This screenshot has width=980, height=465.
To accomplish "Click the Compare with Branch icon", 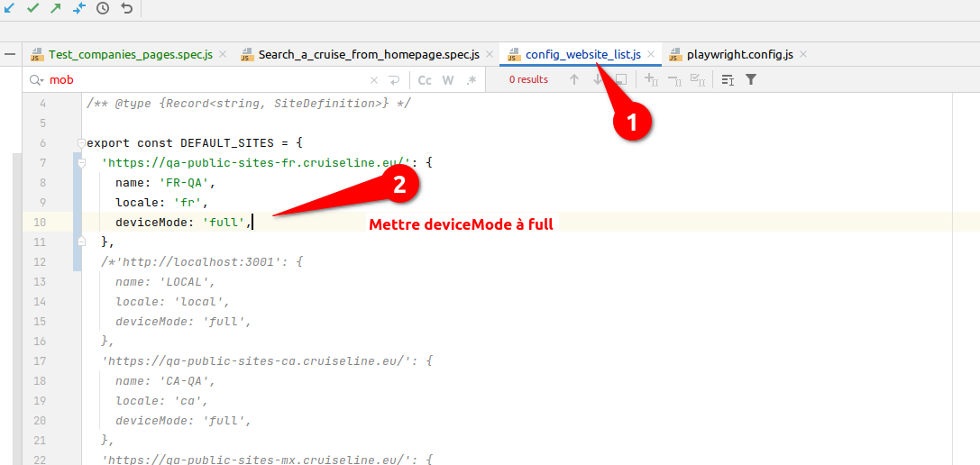I will click(x=79, y=8).
